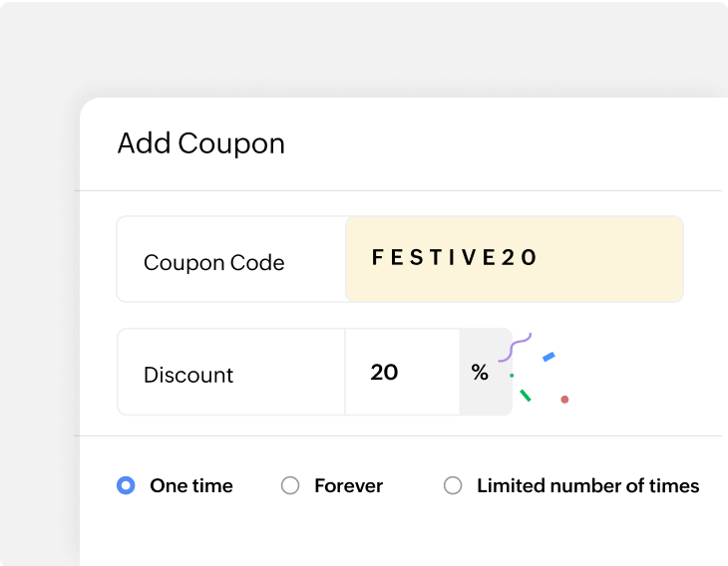Click the "One time" option label
The image size is (728, 566).
(191, 486)
